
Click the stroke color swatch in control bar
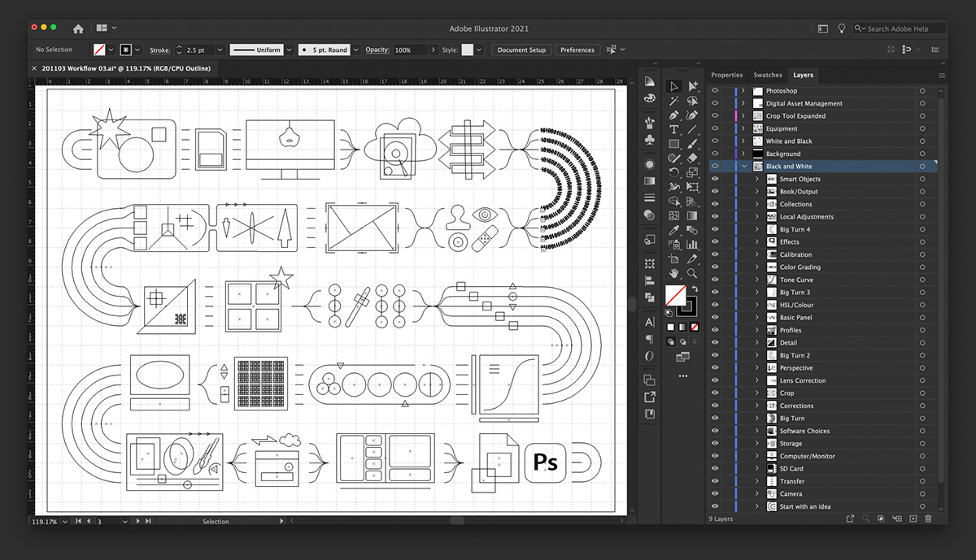[126, 50]
